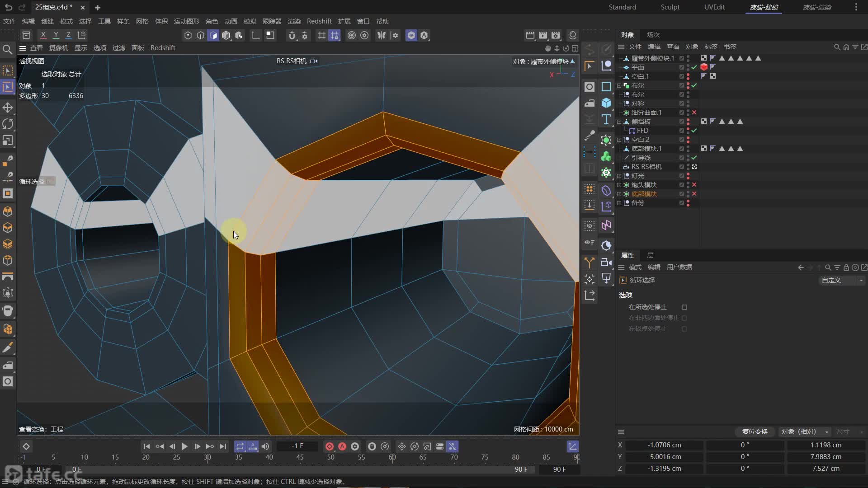Click frame 45 on timeline ruler
The height and width of the screenshot is (488, 868).
point(300,457)
